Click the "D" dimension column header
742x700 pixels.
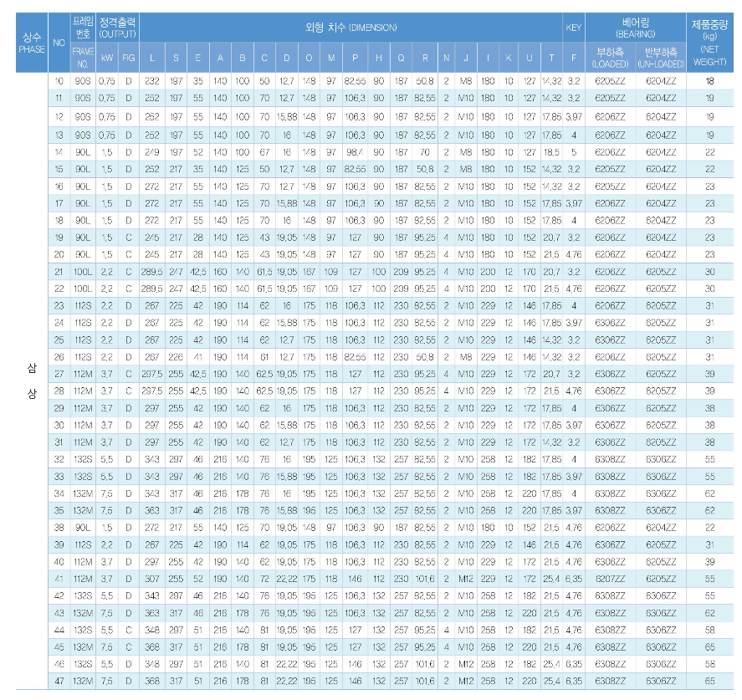(x=287, y=57)
